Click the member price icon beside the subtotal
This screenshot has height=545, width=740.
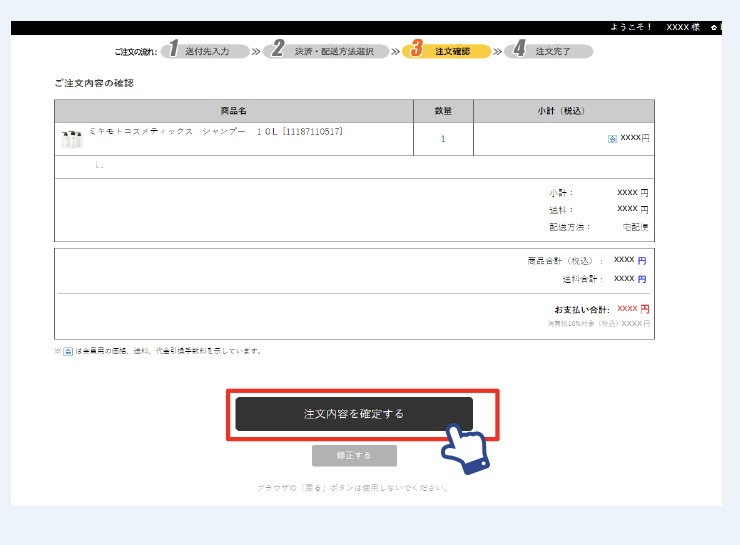click(612, 139)
